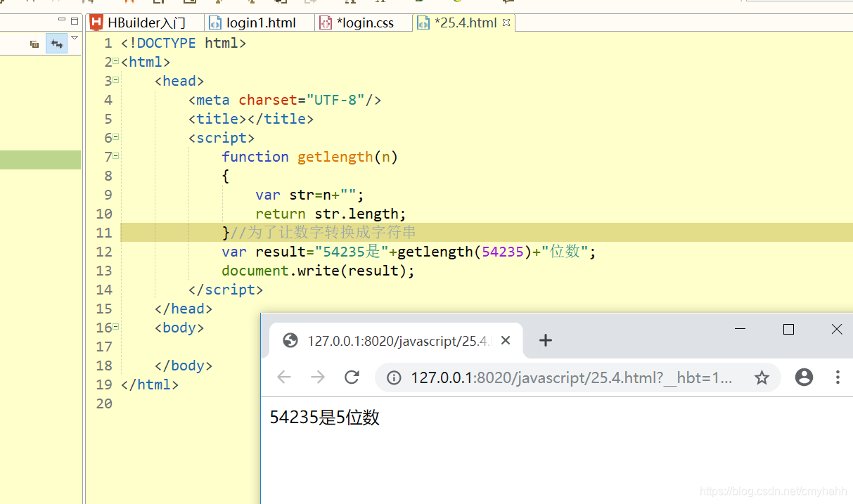Click the return str.length line
The image size is (853, 504).
(331, 214)
